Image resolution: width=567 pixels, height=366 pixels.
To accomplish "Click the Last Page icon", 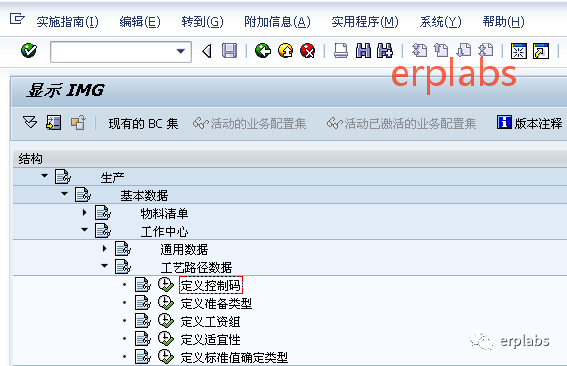I will tap(486, 50).
